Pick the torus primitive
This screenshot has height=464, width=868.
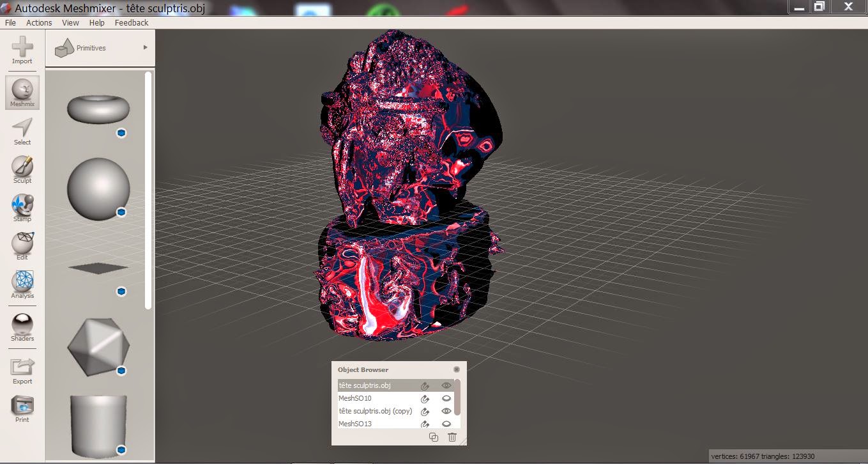pos(98,109)
